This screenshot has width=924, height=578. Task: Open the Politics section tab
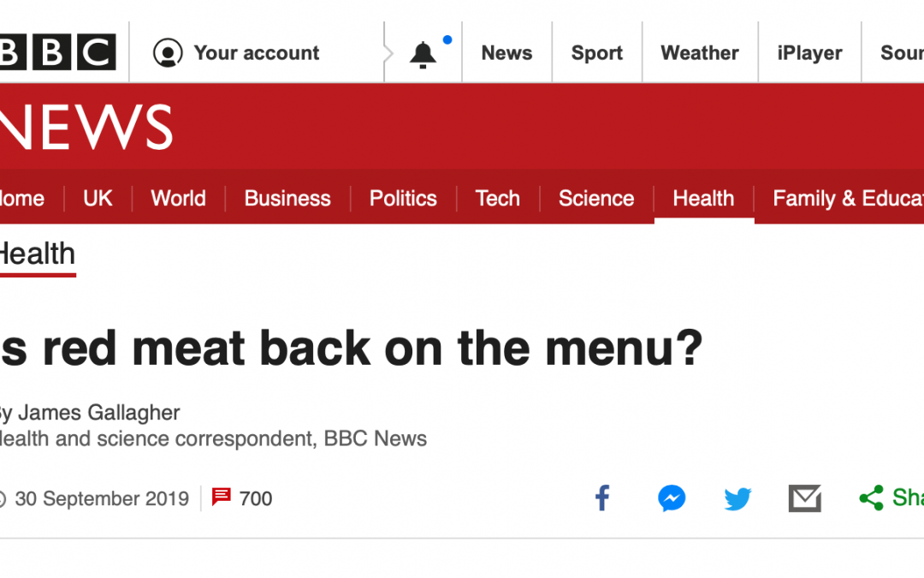(403, 199)
